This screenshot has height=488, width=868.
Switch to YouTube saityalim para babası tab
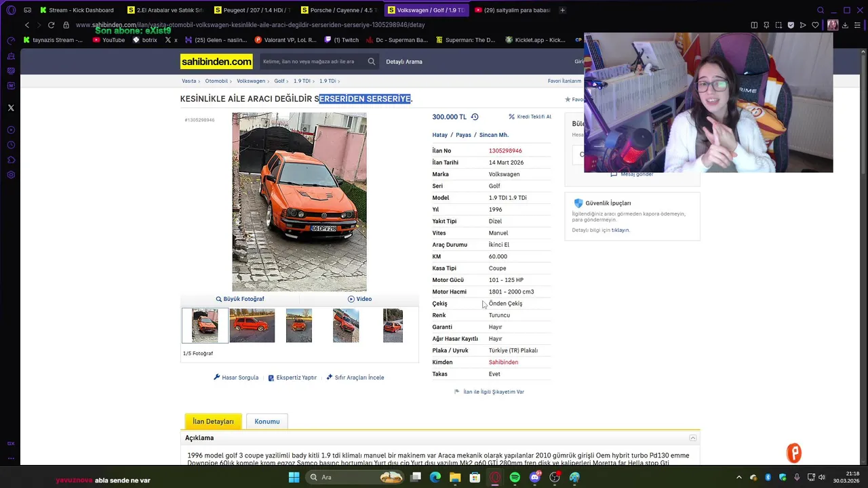[513, 10]
